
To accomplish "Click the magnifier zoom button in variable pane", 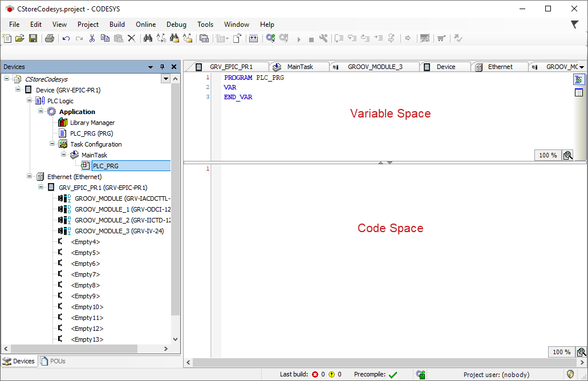I will pyautogui.click(x=567, y=155).
